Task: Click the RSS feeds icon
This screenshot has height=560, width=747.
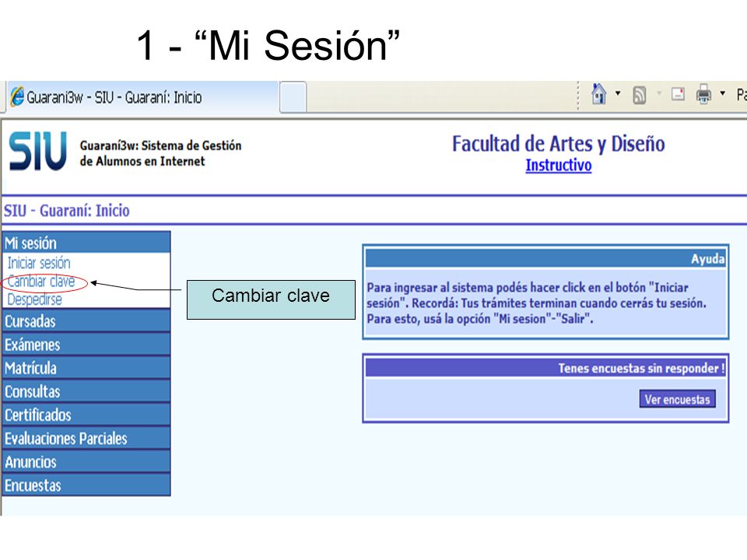Action: coord(640,95)
